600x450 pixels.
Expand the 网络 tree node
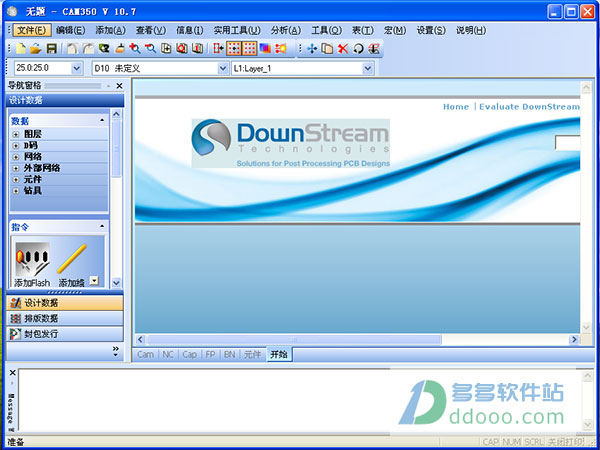(x=16, y=157)
